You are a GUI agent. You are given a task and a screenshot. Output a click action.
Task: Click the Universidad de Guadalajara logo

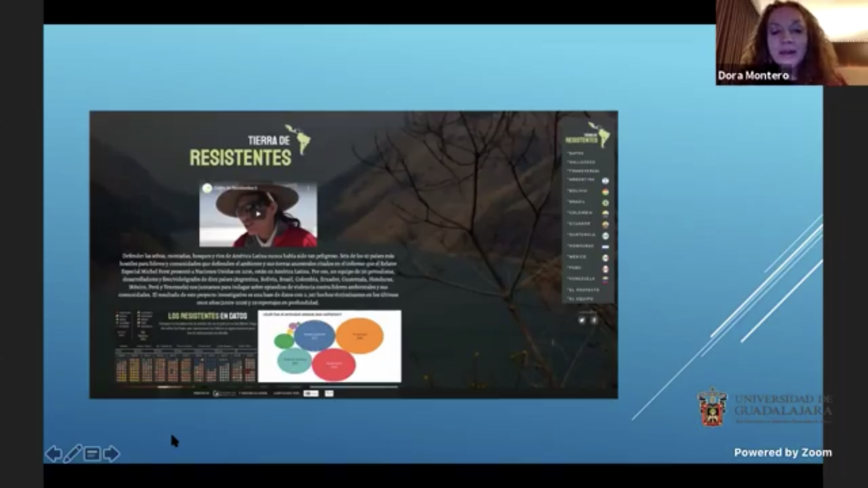pyautogui.click(x=712, y=408)
